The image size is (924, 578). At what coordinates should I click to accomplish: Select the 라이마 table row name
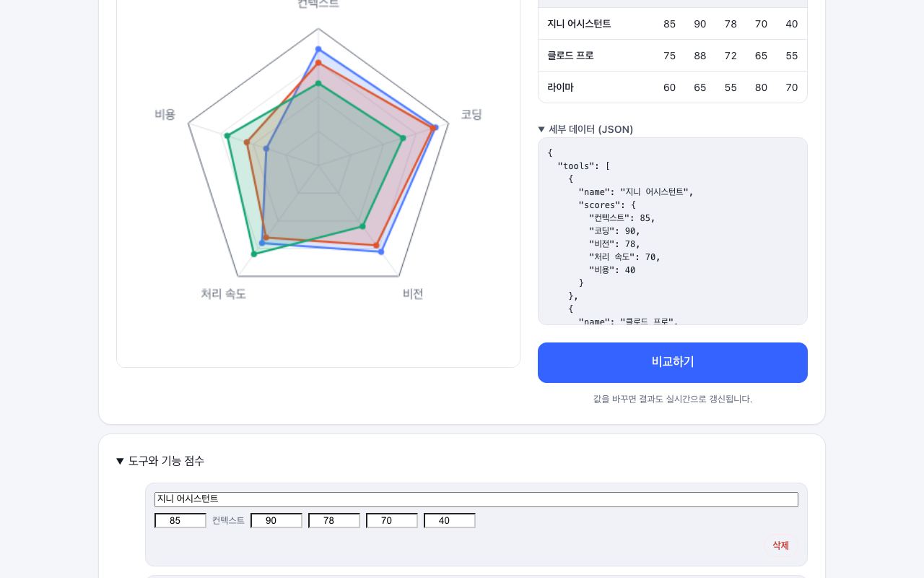pyautogui.click(x=560, y=87)
